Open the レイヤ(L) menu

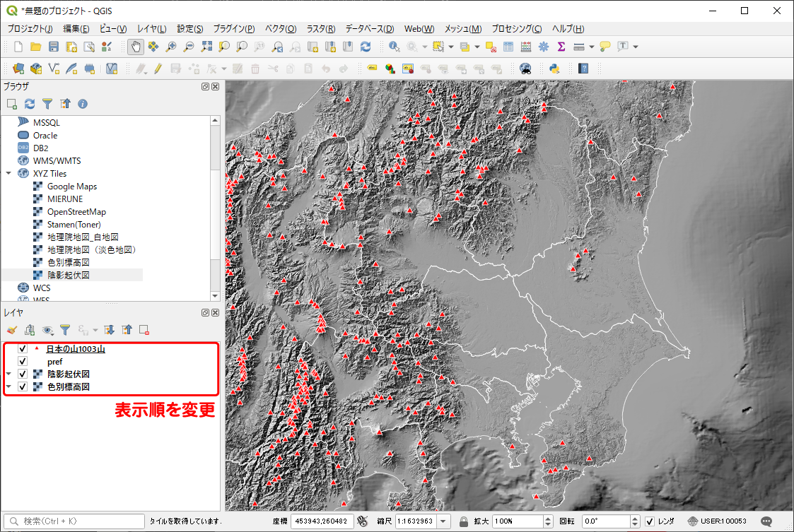point(151,29)
